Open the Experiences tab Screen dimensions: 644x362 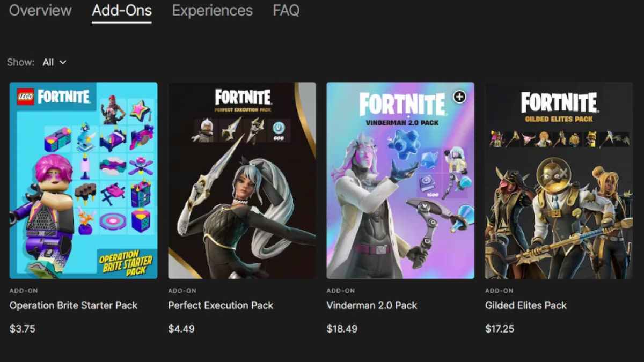point(211,11)
